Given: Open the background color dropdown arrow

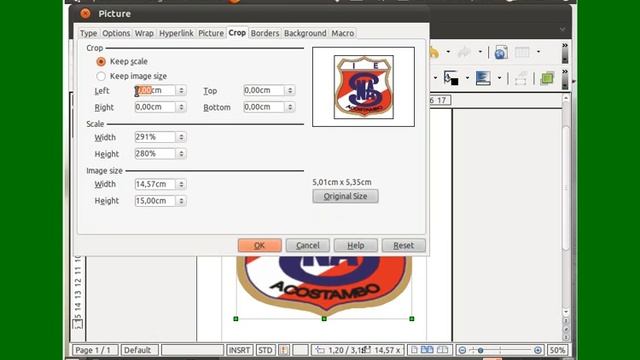Looking at the screenshot, I should 467,78.
